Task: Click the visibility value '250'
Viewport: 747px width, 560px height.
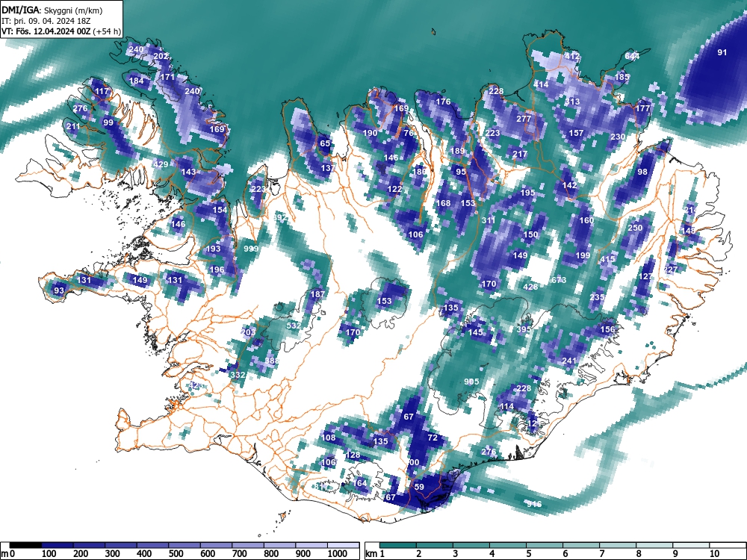Action: tap(635, 228)
